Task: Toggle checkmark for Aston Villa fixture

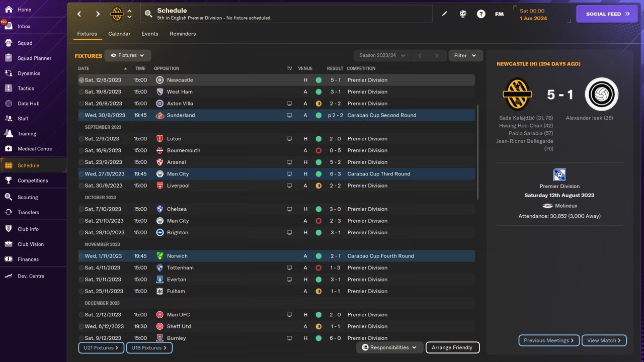Action: 82,104
